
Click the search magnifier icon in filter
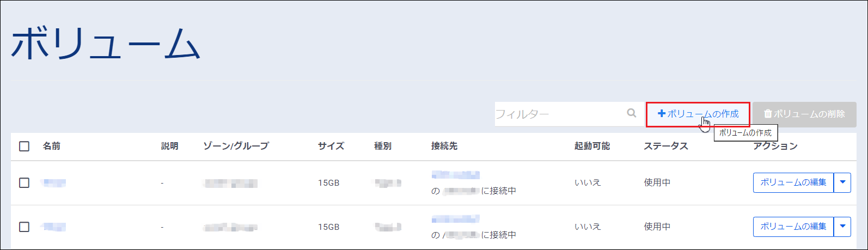(x=632, y=113)
